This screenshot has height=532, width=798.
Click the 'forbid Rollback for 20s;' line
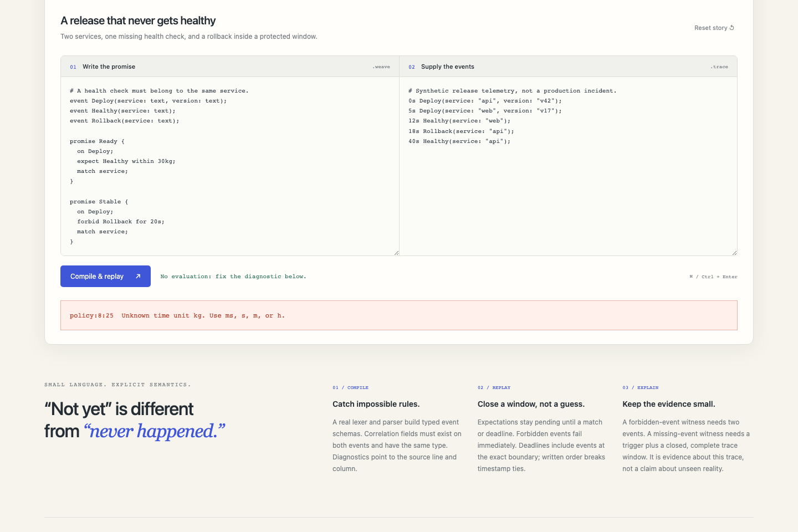(121, 222)
